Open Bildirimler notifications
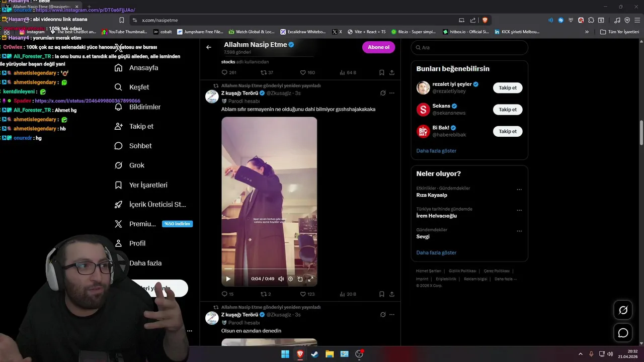This screenshot has width=644, height=362. pyautogui.click(x=137, y=107)
